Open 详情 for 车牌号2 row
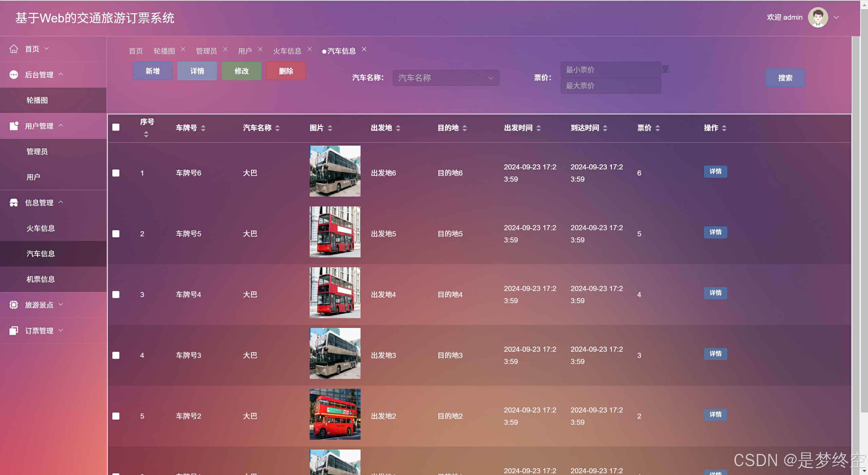 click(716, 415)
